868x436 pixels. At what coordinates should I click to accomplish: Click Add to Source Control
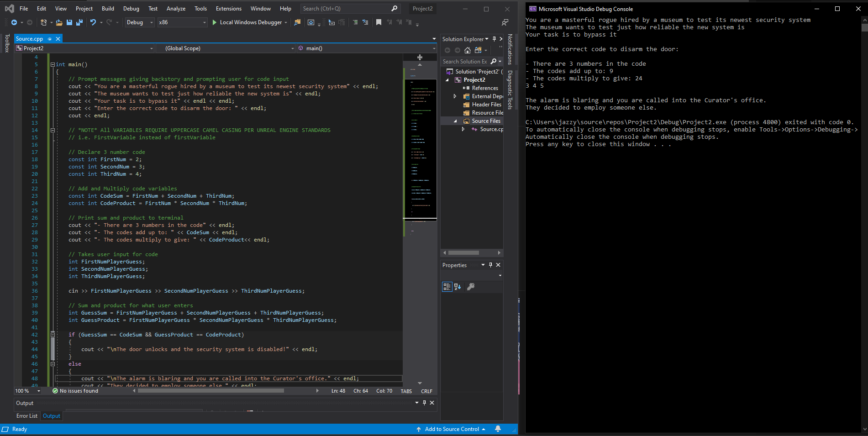(x=452, y=429)
